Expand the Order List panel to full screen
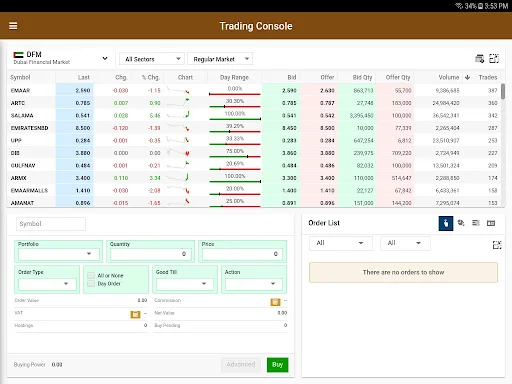The width and height of the screenshot is (512, 384). point(497,245)
